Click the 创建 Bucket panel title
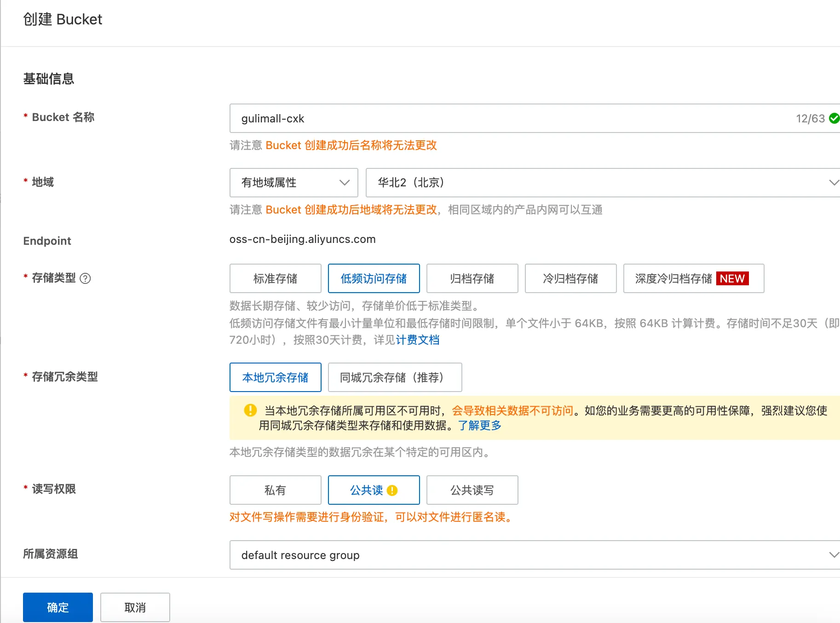Viewport: 840px width, 623px height. [63, 19]
